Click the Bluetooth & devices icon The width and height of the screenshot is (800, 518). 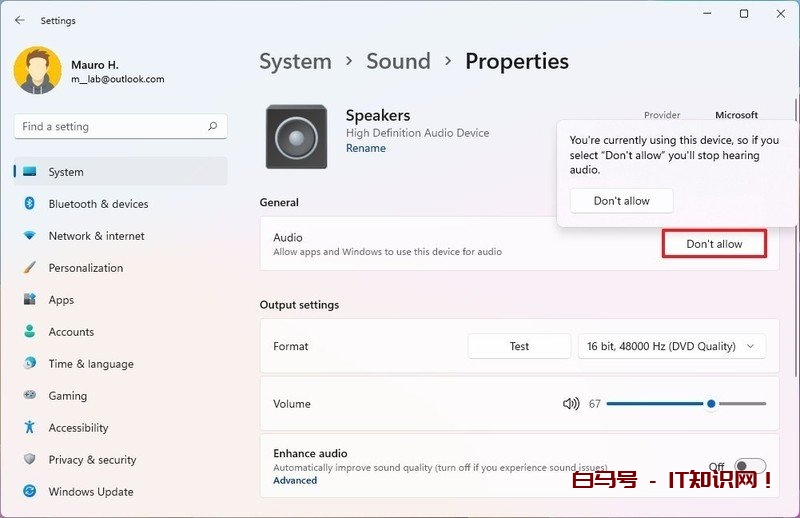[x=30, y=204]
